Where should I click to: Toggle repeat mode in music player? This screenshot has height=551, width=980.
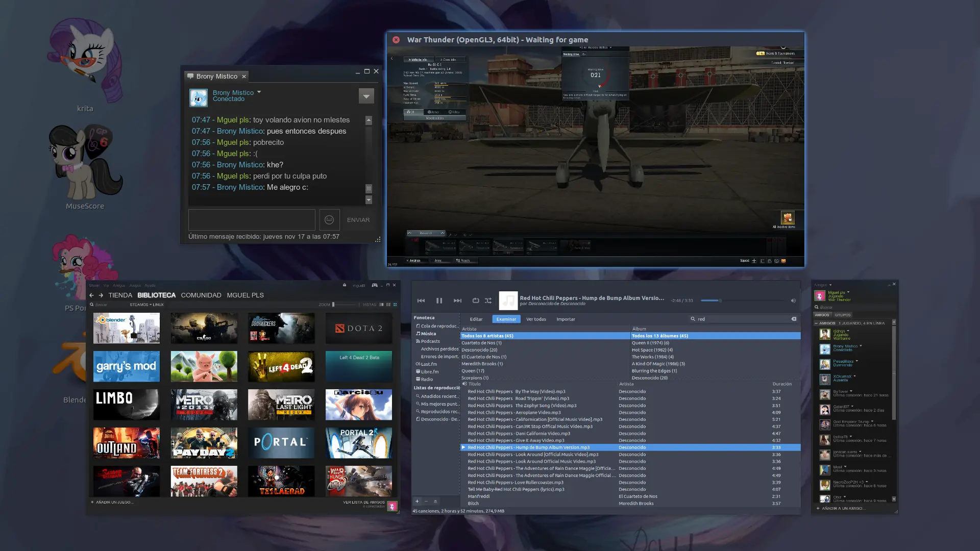(475, 300)
